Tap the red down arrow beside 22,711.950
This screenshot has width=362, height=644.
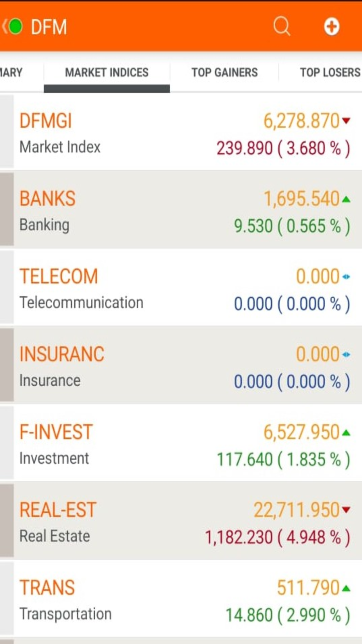(x=346, y=510)
